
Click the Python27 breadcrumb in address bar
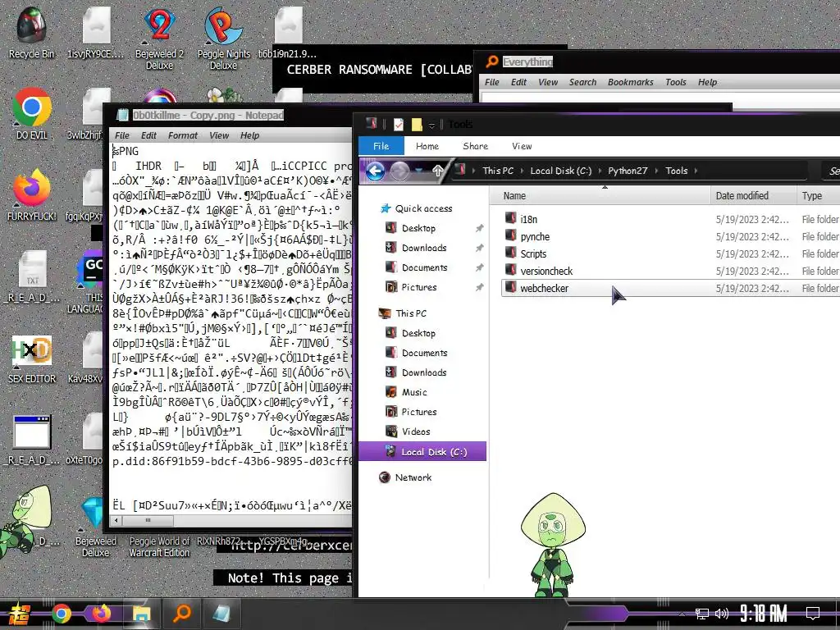coord(628,171)
